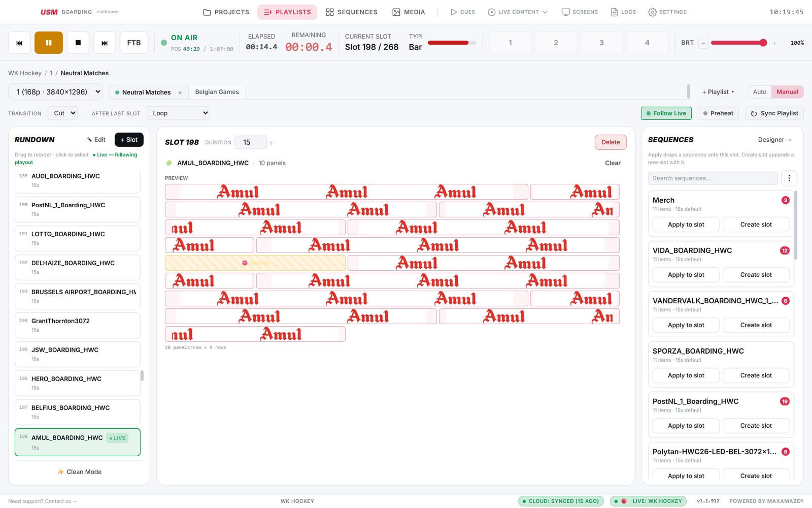Switch to Auto mode
Screen dimensions: 812x508
760,92
